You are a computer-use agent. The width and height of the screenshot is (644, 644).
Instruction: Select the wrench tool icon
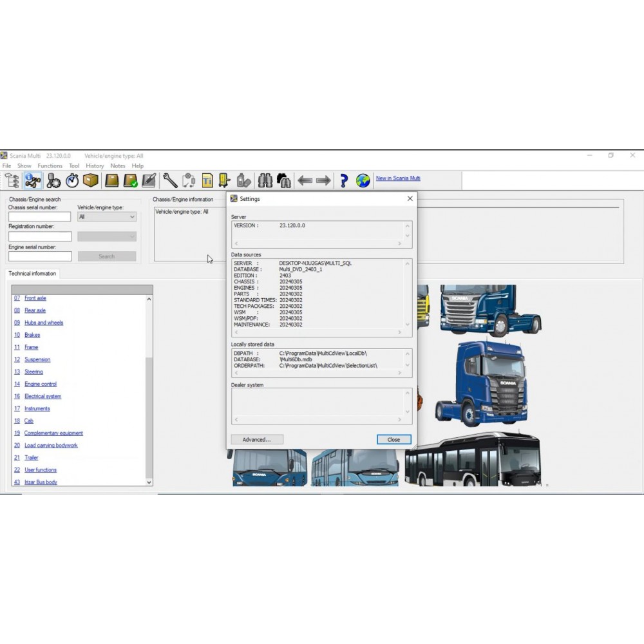(x=170, y=180)
